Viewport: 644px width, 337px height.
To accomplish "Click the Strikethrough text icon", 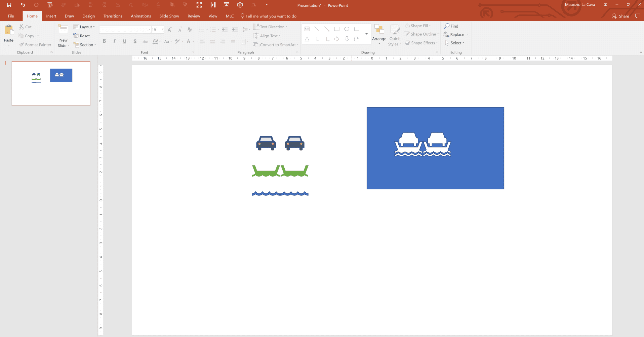I will point(135,41).
